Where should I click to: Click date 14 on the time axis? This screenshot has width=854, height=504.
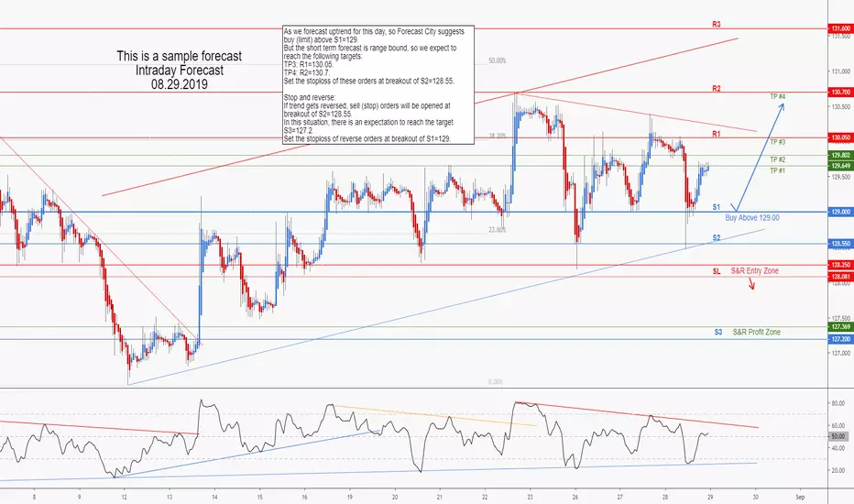(x=214, y=497)
